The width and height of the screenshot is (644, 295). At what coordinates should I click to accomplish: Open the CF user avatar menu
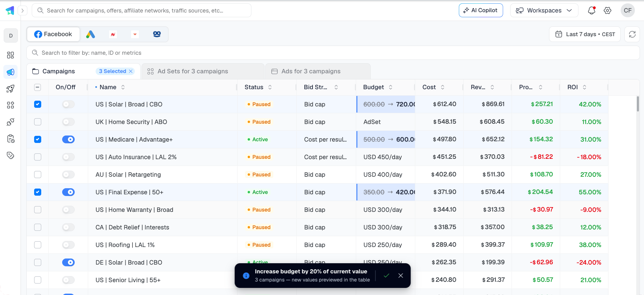(x=627, y=10)
